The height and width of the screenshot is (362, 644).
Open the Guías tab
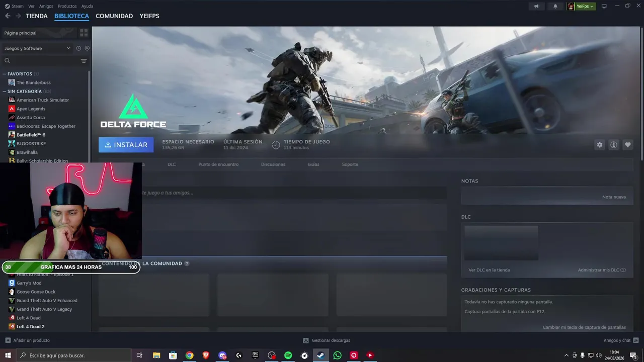[313, 164]
